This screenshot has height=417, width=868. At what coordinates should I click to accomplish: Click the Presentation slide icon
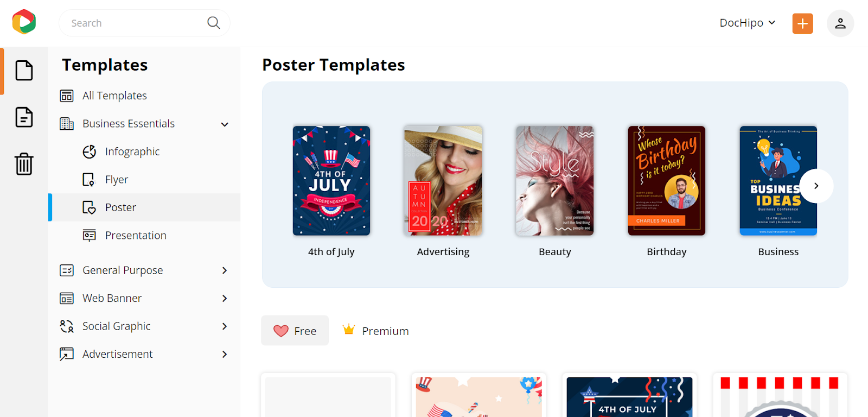coord(89,235)
